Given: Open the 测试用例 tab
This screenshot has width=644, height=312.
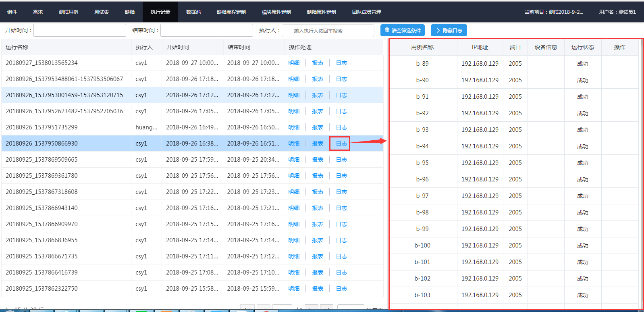Looking at the screenshot, I should [69, 12].
